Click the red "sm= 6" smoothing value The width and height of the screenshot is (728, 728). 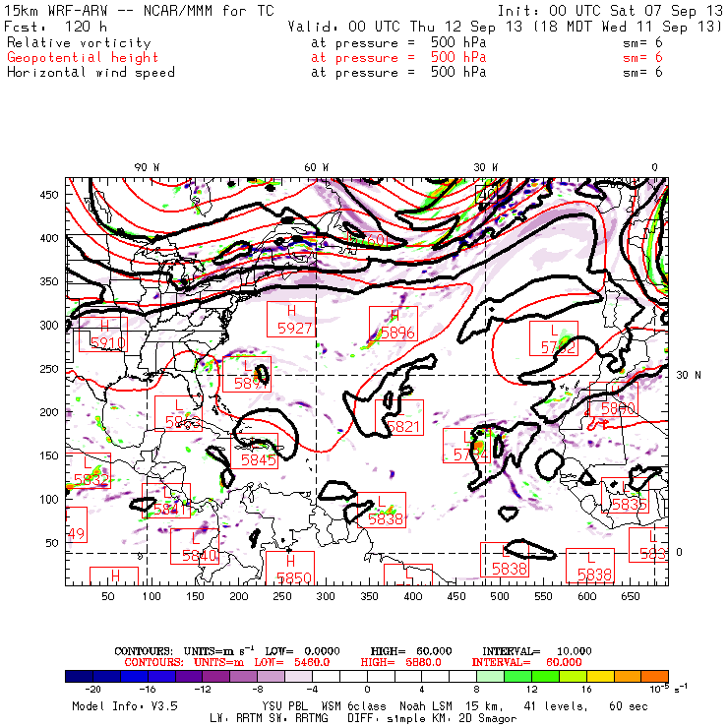642,57
